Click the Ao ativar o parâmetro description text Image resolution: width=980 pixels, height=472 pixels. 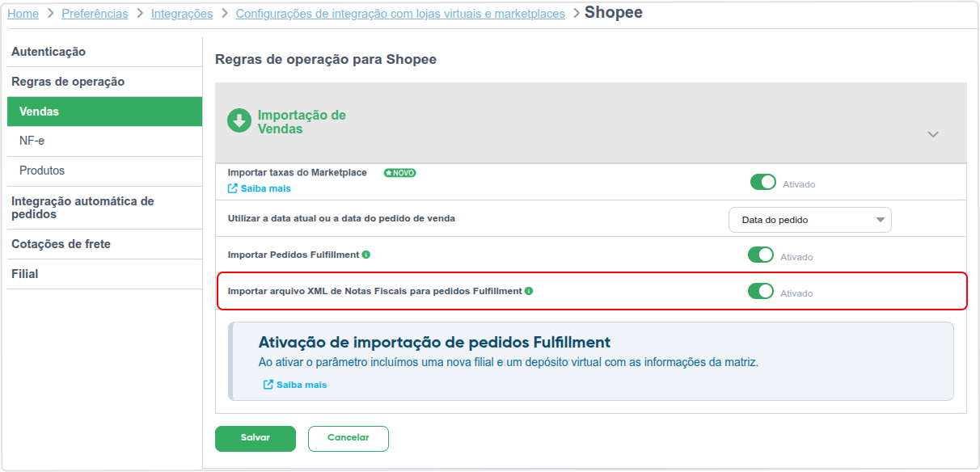coord(508,362)
